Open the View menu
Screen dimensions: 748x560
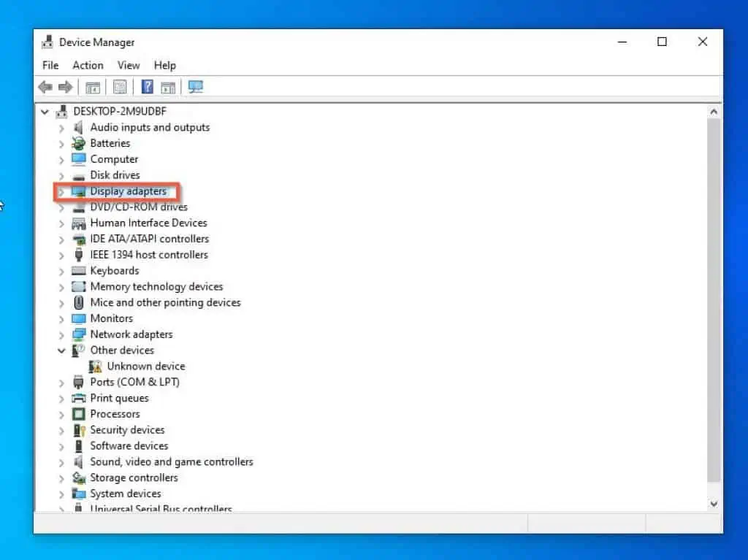pos(129,65)
